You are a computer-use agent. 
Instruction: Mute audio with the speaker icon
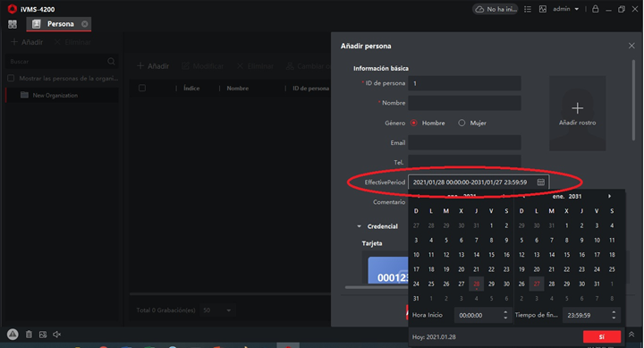(56, 335)
